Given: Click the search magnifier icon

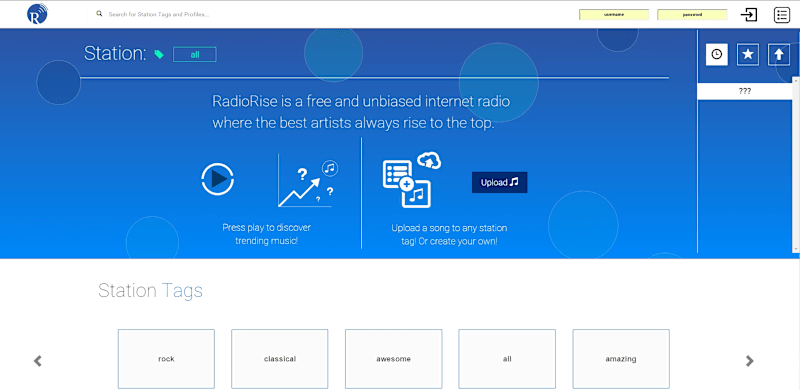Looking at the screenshot, I should click(x=99, y=14).
